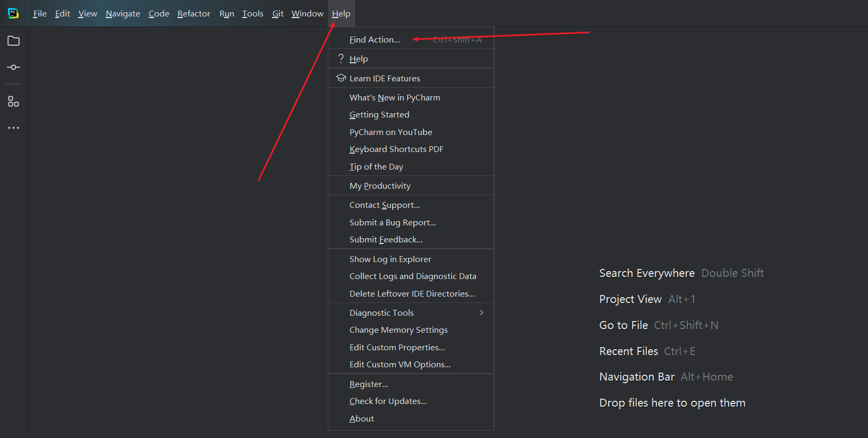Screen dimensions: 868x438
Task: Open Learn IDE Features
Action: coord(411,78)
